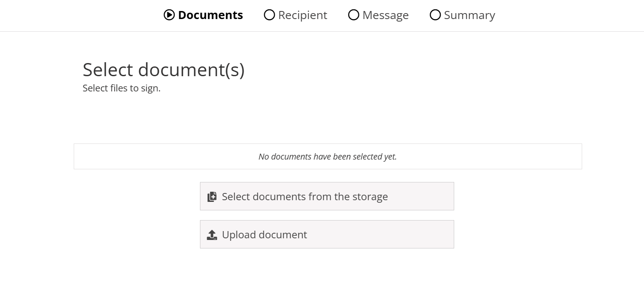
Task: Click the 'No documents have been selected yet' text
Action: click(x=328, y=157)
